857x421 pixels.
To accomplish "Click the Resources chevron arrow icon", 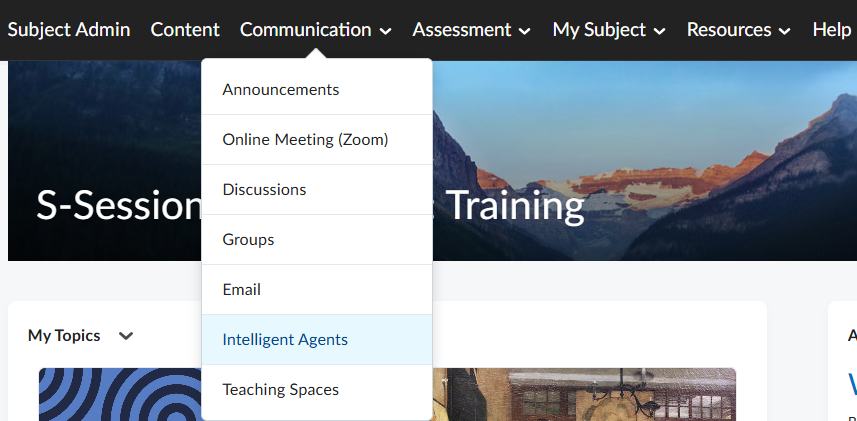I will (x=785, y=31).
